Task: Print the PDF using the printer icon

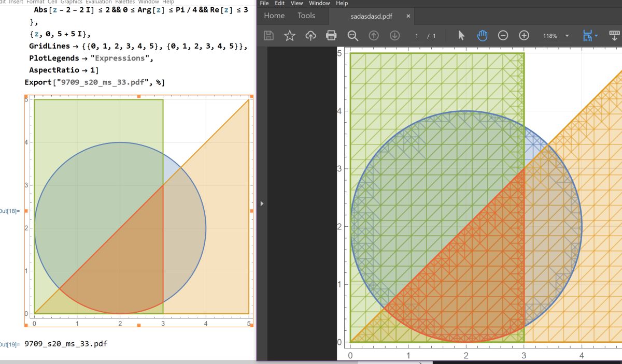Action: pyautogui.click(x=331, y=36)
